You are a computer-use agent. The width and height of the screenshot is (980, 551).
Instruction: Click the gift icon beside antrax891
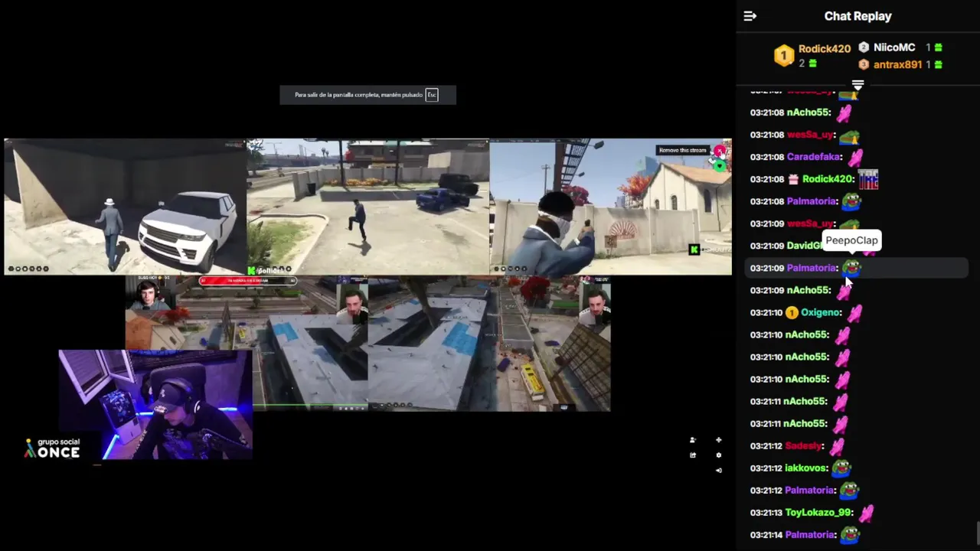click(939, 65)
